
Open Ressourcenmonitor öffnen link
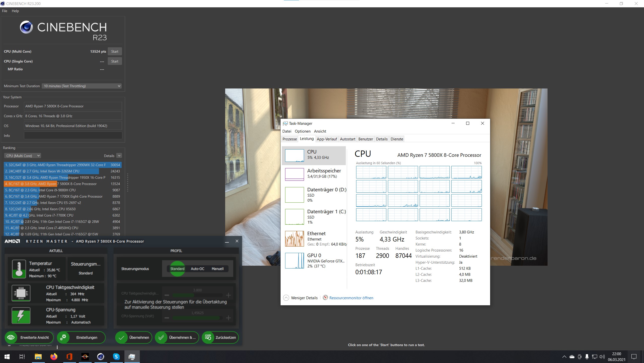point(351,298)
